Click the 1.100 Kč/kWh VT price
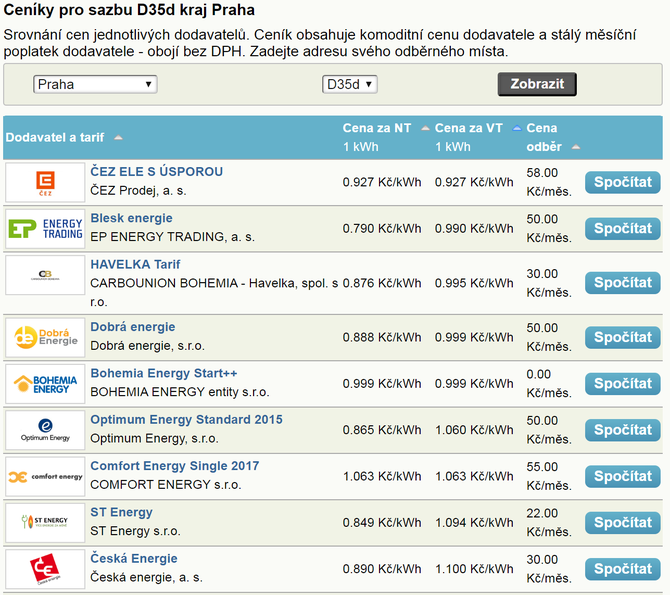The height and width of the screenshot is (595, 670). 474,569
